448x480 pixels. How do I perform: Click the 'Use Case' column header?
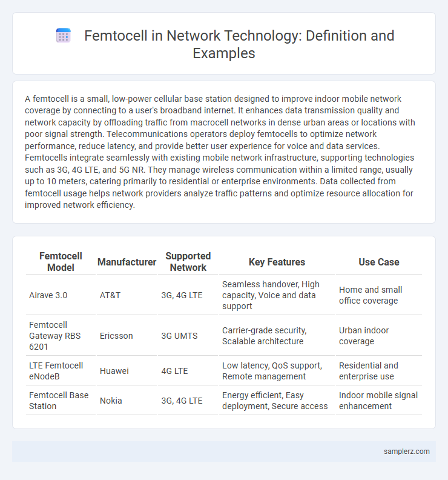point(379,262)
